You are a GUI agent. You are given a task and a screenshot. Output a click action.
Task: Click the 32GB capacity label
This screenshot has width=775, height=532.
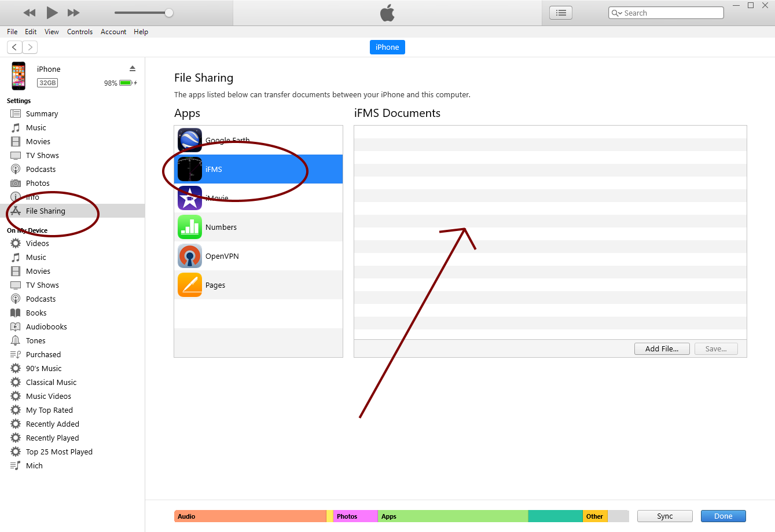[x=47, y=83]
